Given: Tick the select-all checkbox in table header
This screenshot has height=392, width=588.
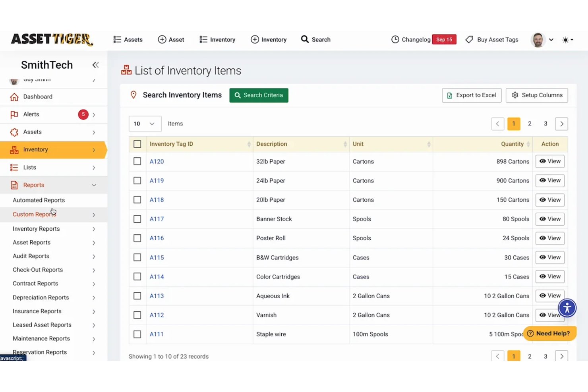Looking at the screenshot, I should (137, 144).
